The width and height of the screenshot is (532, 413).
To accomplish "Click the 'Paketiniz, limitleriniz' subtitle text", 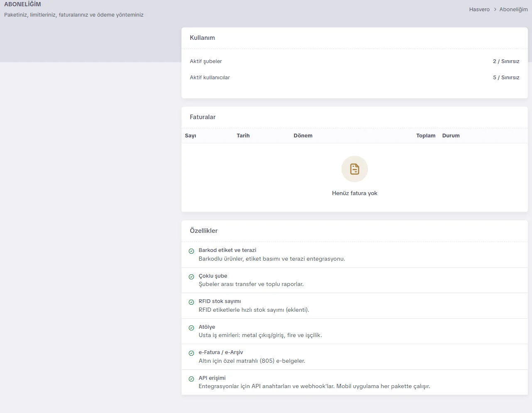I will click(74, 15).
